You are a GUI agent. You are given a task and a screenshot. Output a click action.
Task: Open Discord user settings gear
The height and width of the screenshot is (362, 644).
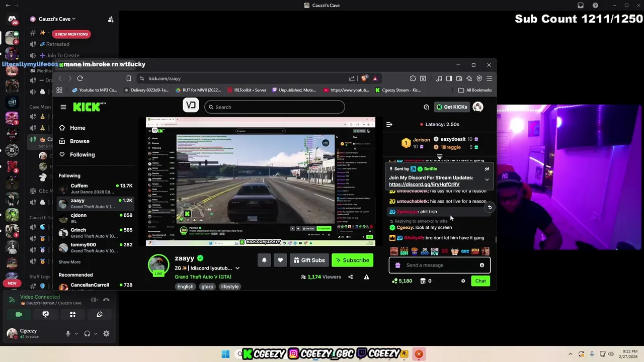point(106,333)
